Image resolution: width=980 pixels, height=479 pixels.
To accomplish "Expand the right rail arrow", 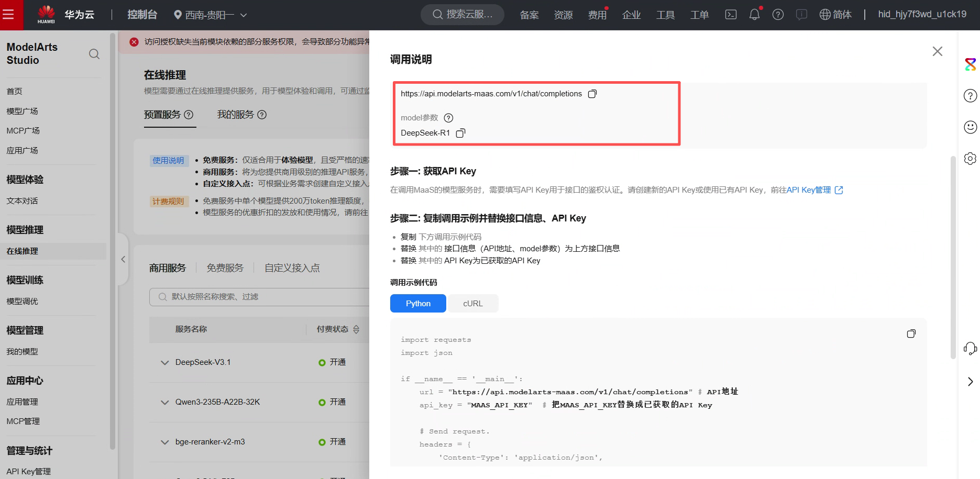I will pyautogui.click(x=971, y=382).
